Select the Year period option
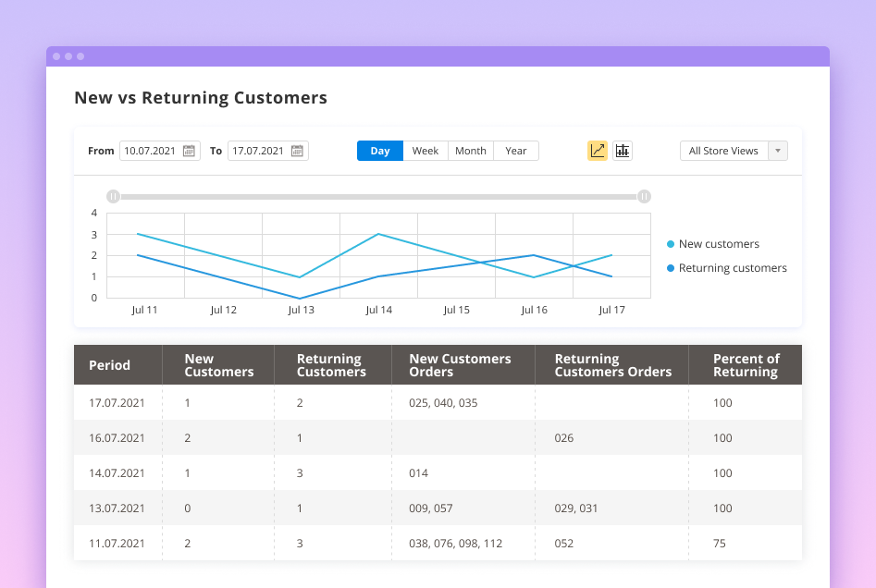Image resolution: width=876 pixels, height=588 pixels. pyautogui.click(x=516, y=151)
